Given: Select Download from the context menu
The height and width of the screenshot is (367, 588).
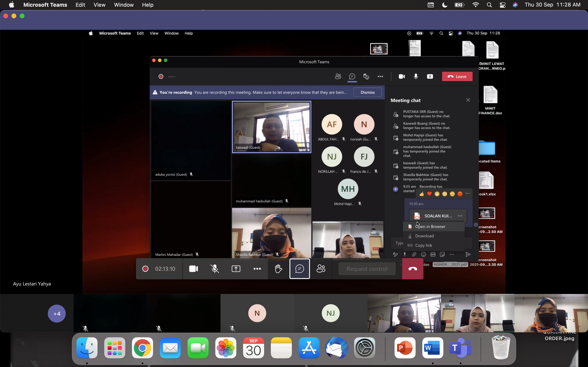Looking at the screenshot, I should (x=424, y=236).
